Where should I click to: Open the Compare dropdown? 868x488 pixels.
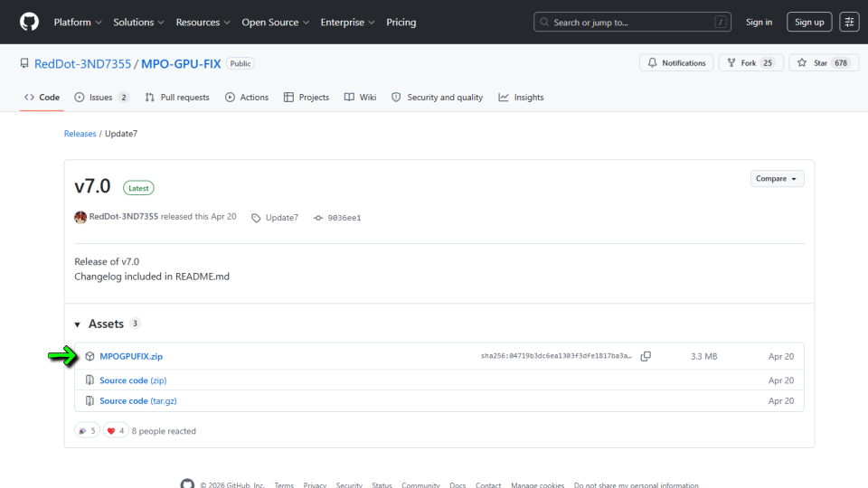777,179
